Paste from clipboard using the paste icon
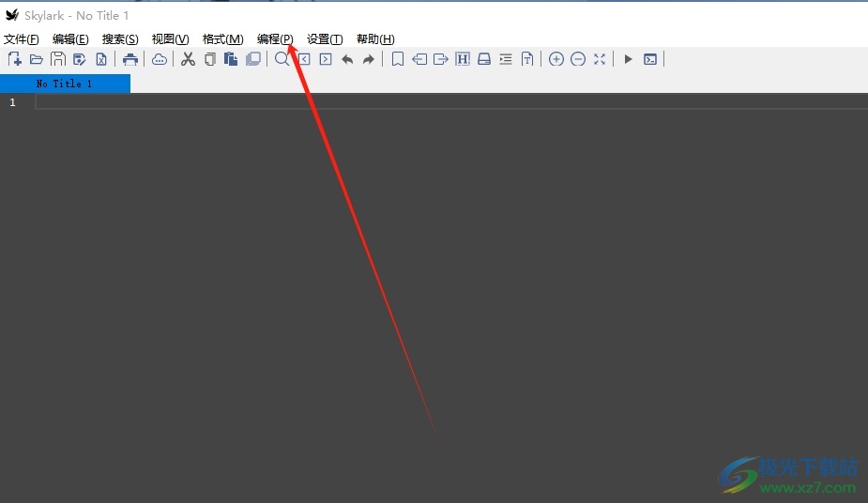Screen dimensions: 868x503 [x=231, y=59]
